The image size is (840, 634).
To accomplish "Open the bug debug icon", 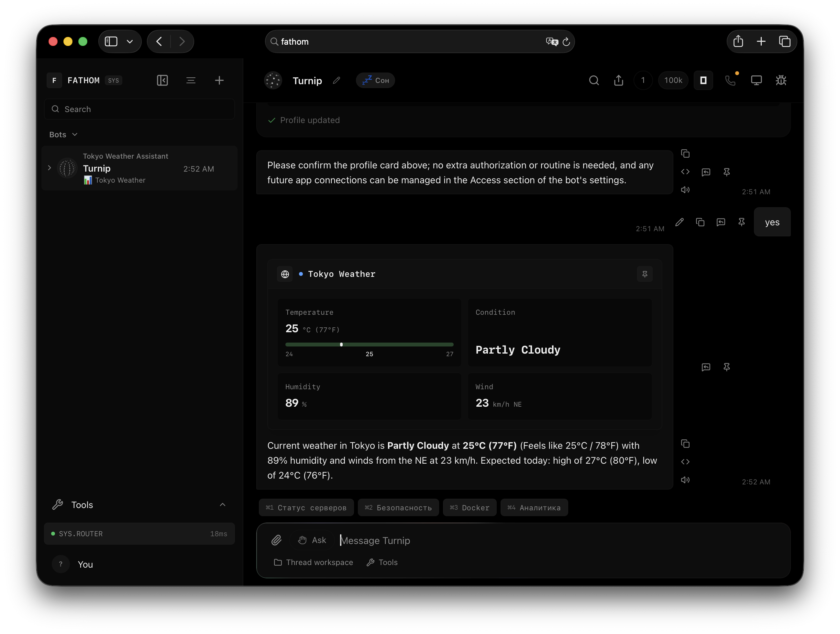I will pos(781,80).
